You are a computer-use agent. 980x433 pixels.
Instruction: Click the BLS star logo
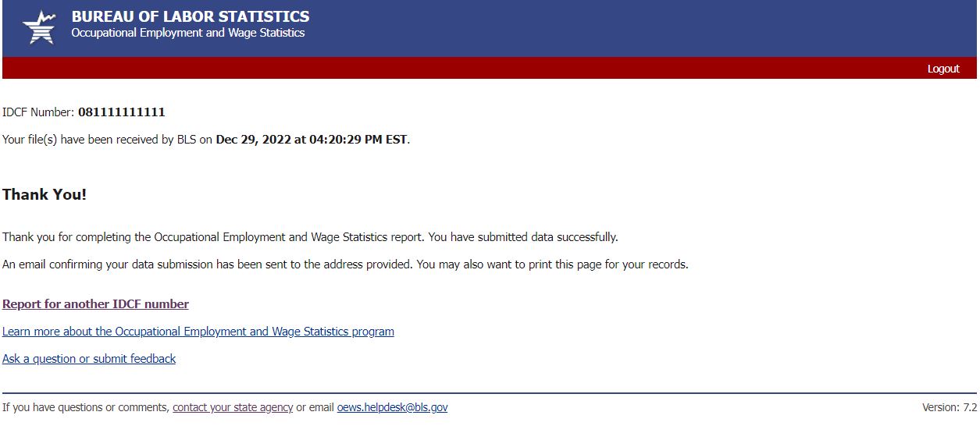tap(39, 28)
